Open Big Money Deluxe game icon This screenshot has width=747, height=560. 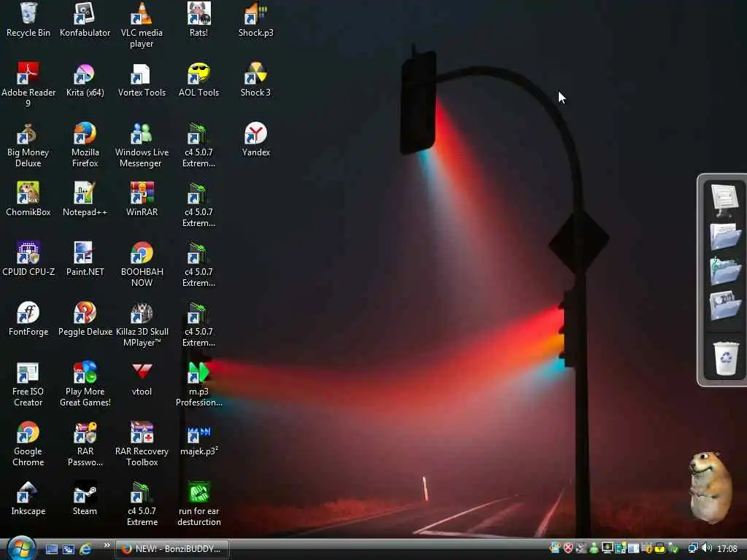point(28,145)
